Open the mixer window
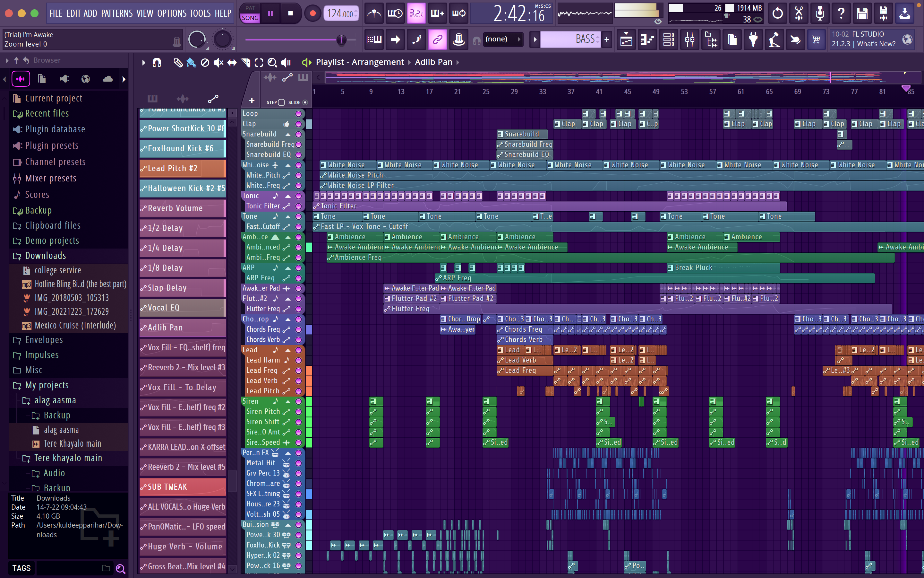This screenshot has width=924, height=578. tap(690, 39)
